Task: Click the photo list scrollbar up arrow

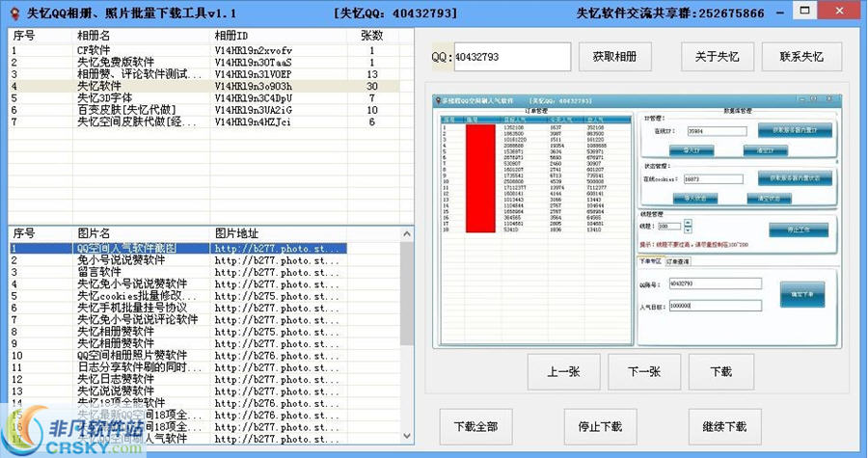Action: coord(407,234)
